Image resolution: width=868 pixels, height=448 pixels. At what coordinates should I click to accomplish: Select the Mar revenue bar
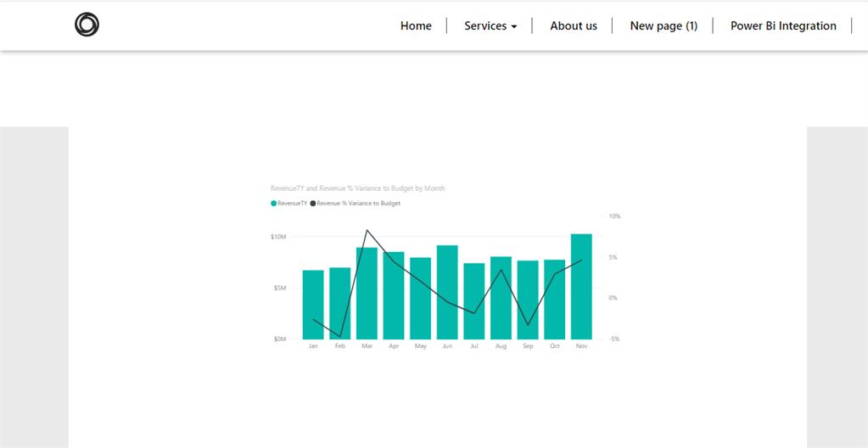click(367, 294)
